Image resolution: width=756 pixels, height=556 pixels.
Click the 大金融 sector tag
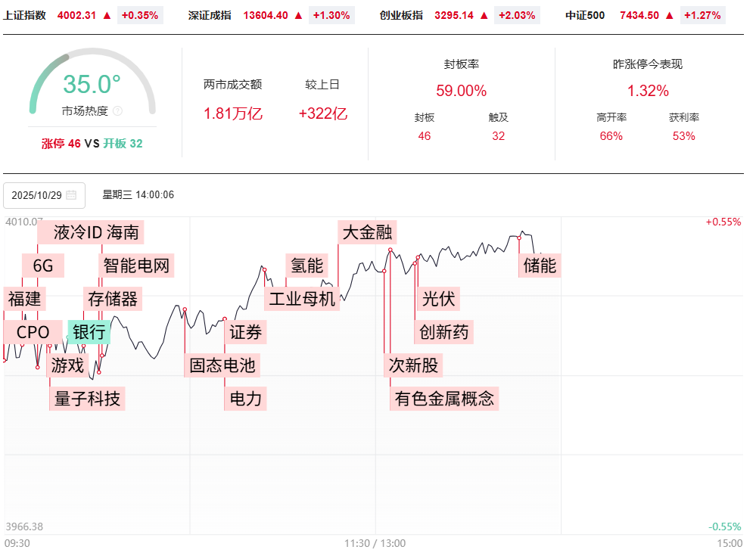tap(367, 232)
